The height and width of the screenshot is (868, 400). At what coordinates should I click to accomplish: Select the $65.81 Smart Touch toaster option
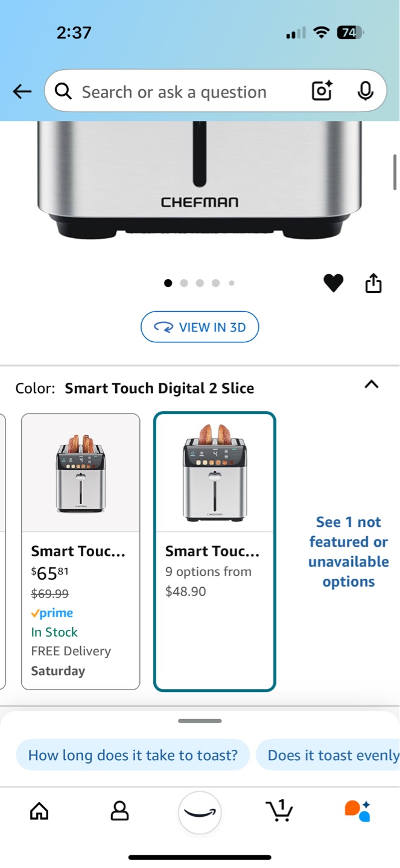click(x=81, y=551)
